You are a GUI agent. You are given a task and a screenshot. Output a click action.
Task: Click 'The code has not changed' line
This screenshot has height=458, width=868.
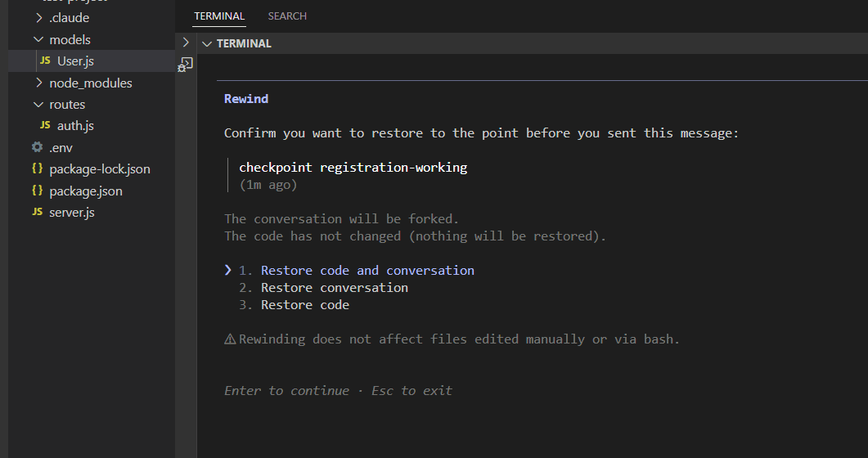pyautogui.click(x=415, y=236)
